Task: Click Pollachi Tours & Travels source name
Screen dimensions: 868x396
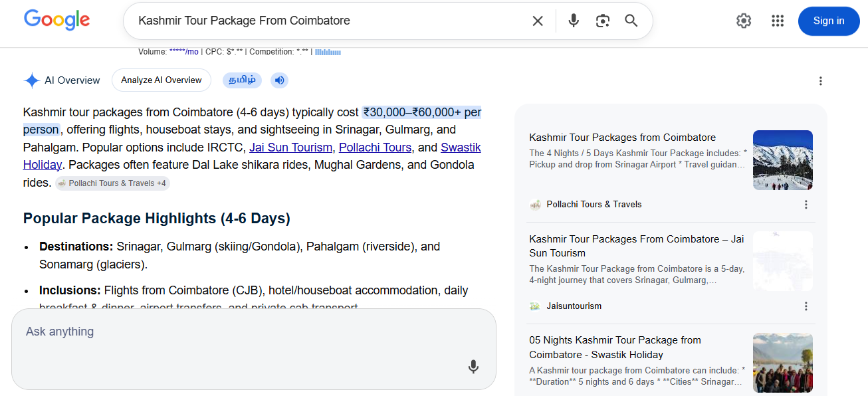Action: tap(594, 205)
